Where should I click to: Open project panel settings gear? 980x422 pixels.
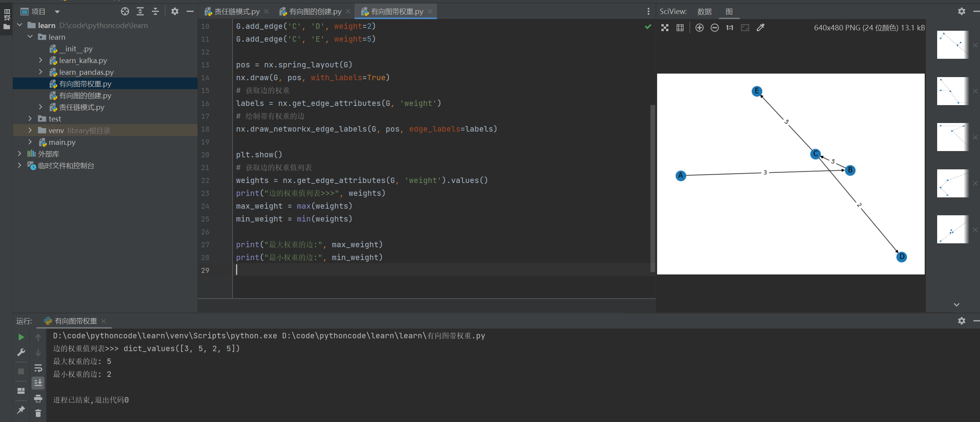(175, 12)
